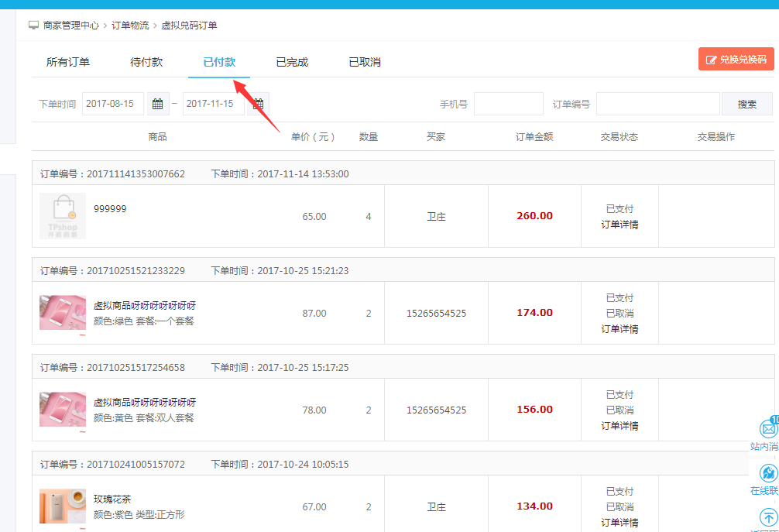Focus the 手机号 input field
This screenshot has width=779, height=532.
[x=508, y=104]
